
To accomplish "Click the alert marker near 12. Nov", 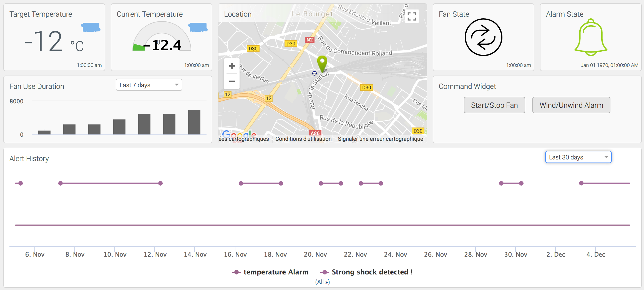I will pos(160,183).
